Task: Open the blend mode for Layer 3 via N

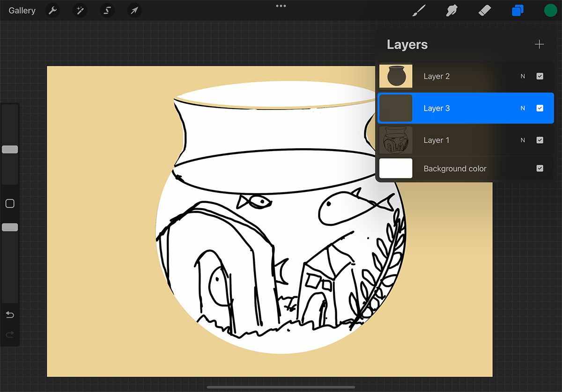Action: coord(522,108)
